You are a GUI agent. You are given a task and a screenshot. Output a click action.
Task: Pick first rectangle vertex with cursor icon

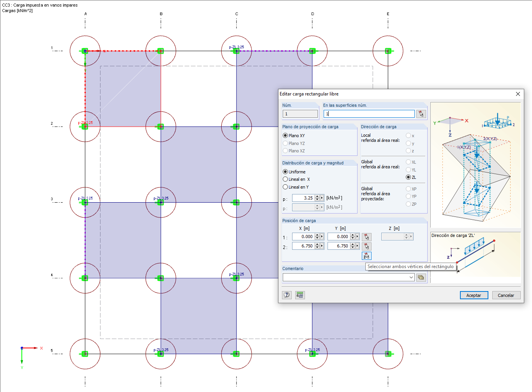coord(366,237)
